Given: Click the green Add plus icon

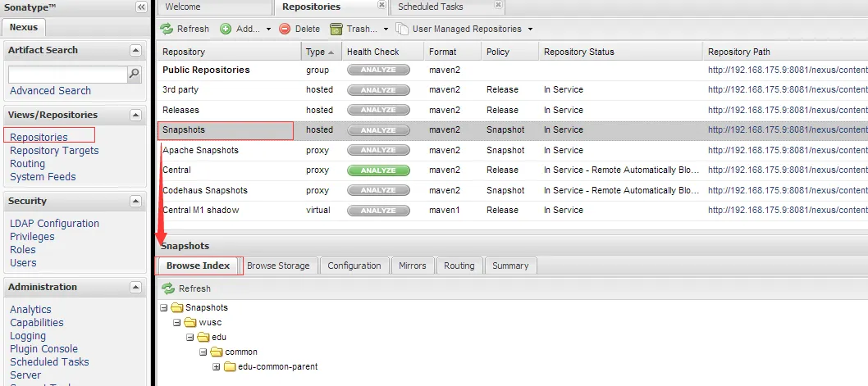Looking at the screenshot, I should tap(226, 29).
